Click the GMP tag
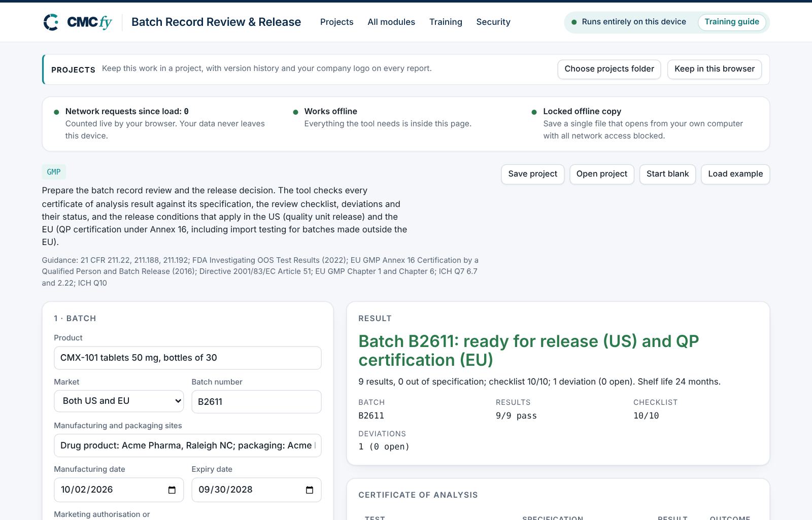The width and height of the screenshot is (812, 520). [x=54, y=172]
